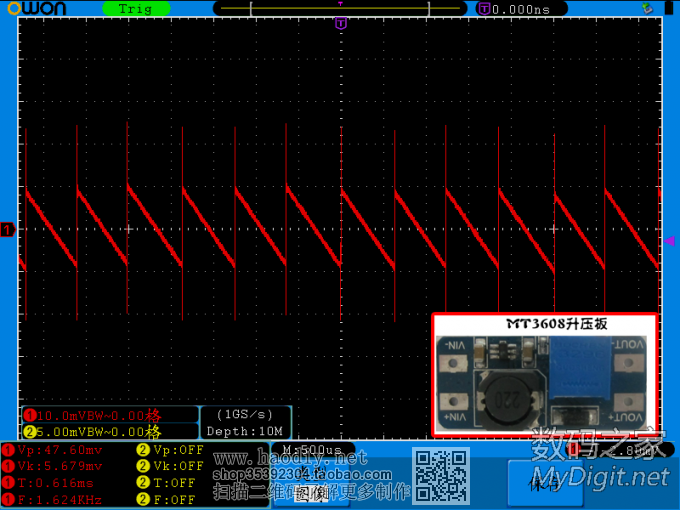
Task: Click the purple trigger position marker
Action: click(x=341, y=23)
